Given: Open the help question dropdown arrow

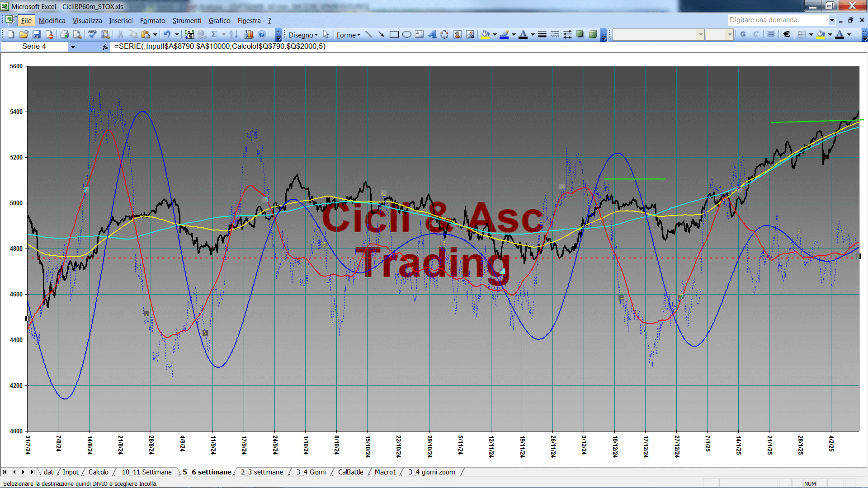Looking at the screenshot, I should (831, 20).
